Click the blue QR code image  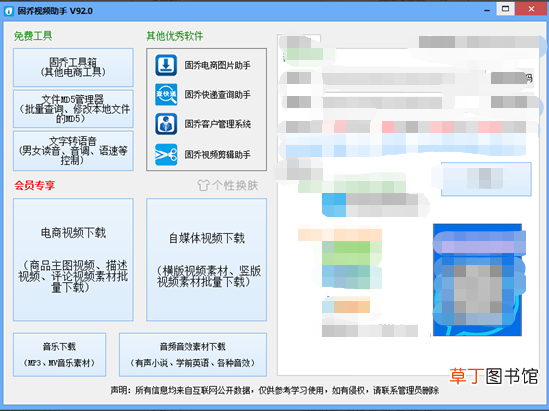click(477, 280)
